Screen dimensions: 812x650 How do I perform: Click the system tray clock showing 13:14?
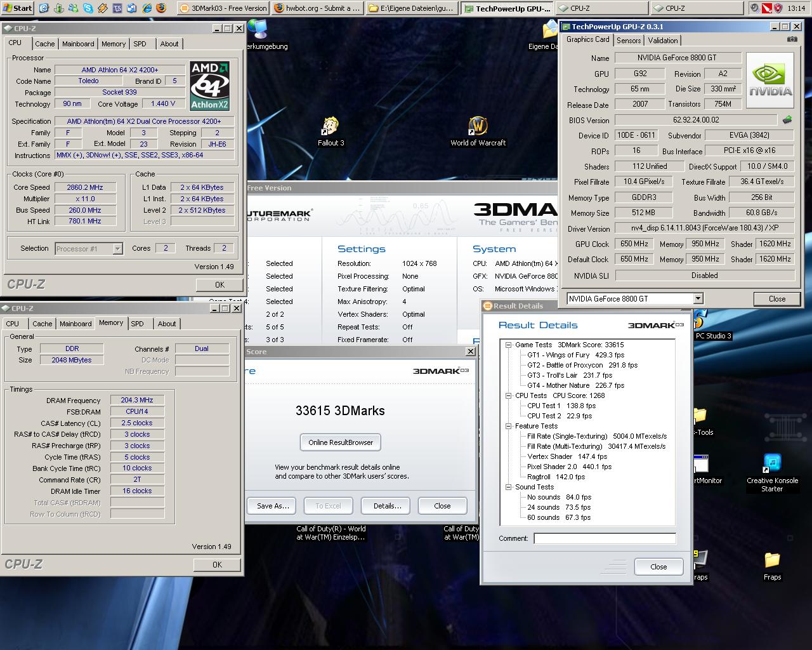tap(796, 9)
